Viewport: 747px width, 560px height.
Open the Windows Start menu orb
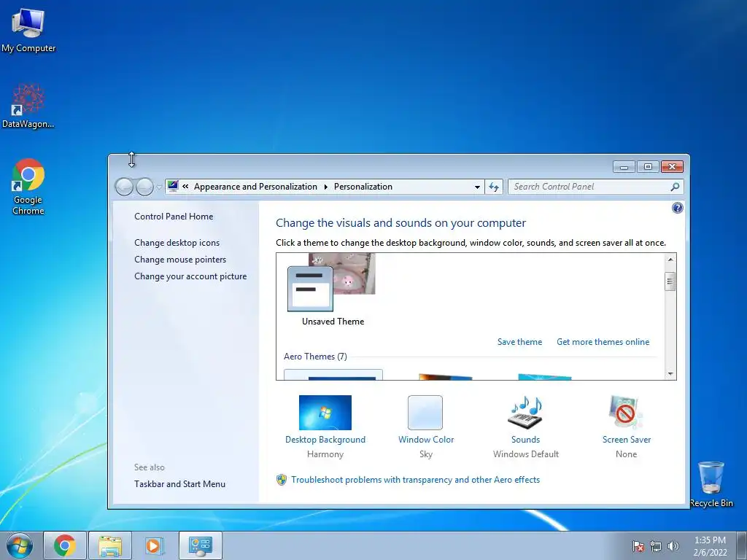click(x=20, y=545)
